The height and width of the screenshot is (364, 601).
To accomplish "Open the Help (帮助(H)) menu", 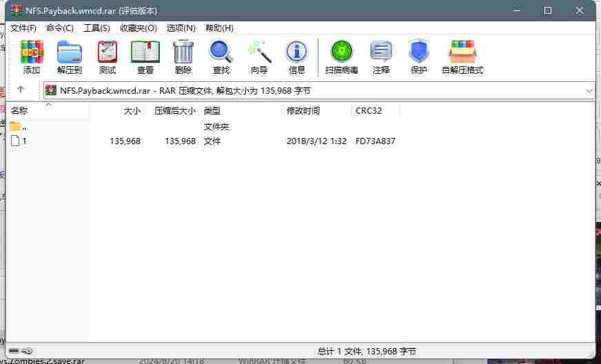I will point(219,28).
